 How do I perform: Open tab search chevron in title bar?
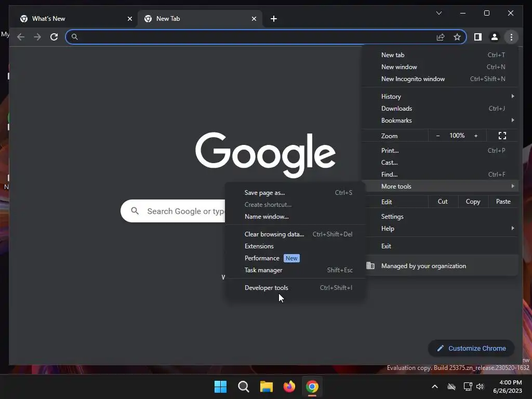[438, 13]
